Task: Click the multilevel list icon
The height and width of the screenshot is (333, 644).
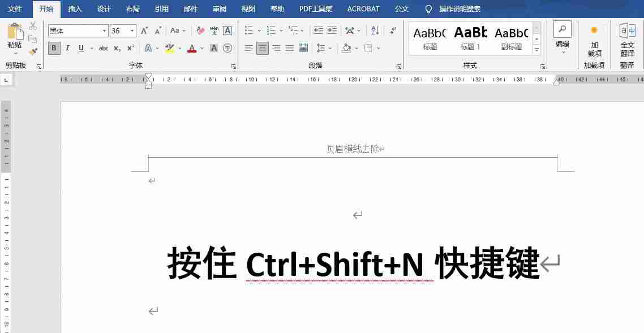Action: point(293,31)
